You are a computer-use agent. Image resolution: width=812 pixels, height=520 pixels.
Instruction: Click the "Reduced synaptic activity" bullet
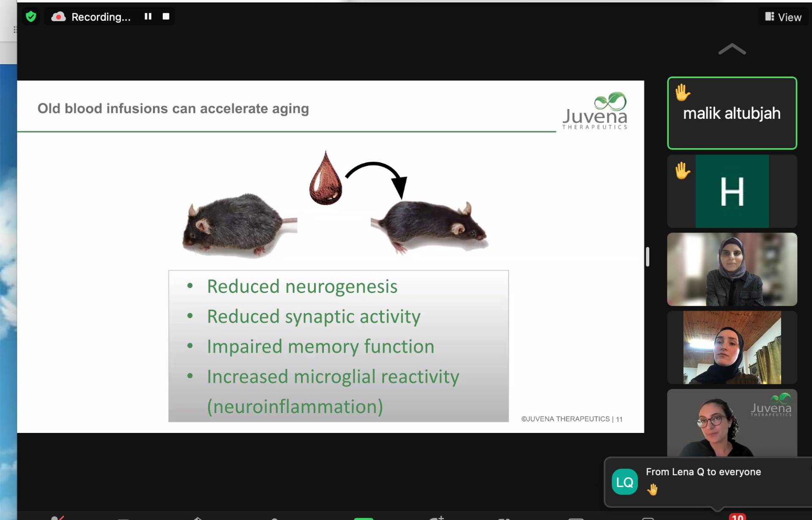pos(314,316)
